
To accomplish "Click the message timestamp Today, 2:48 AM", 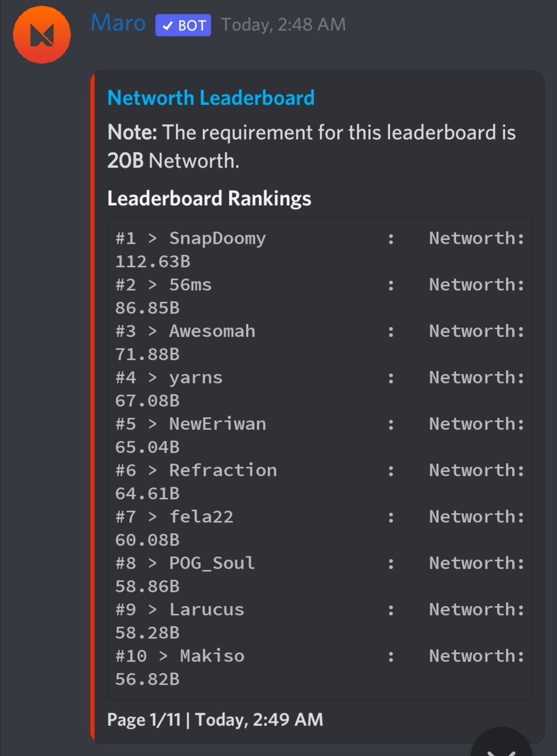I will [284, 24].
